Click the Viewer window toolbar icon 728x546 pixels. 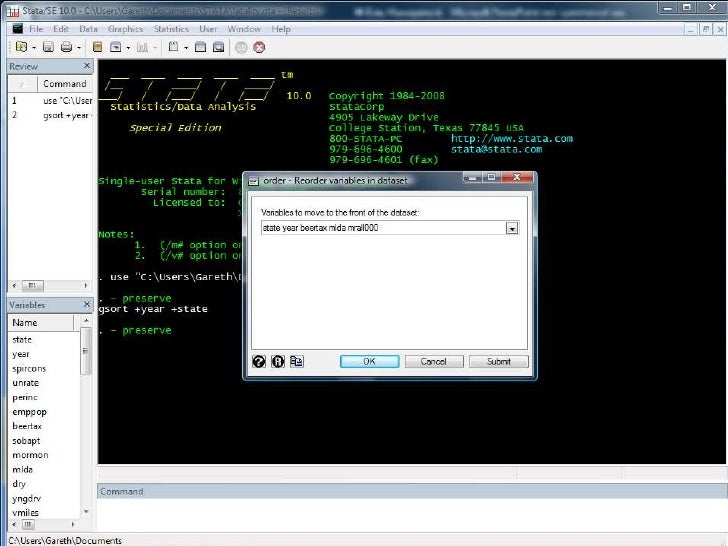point(116,47)
